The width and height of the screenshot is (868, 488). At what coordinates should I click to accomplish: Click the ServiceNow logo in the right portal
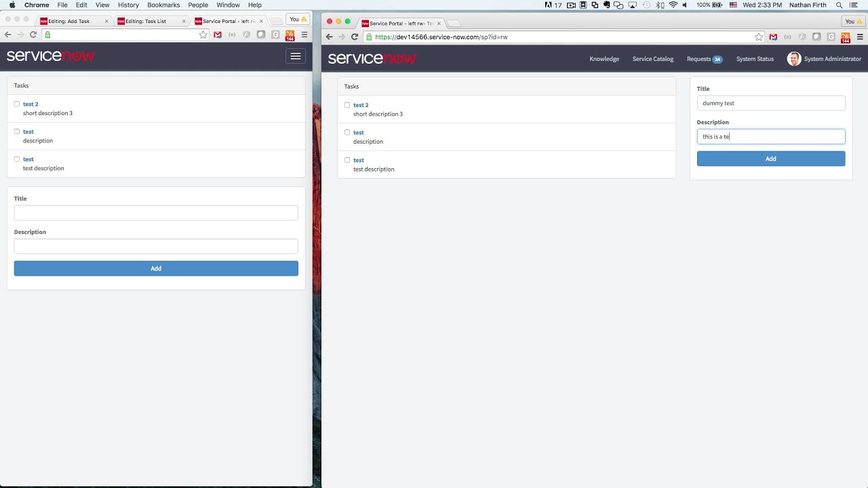click(372, 58)
